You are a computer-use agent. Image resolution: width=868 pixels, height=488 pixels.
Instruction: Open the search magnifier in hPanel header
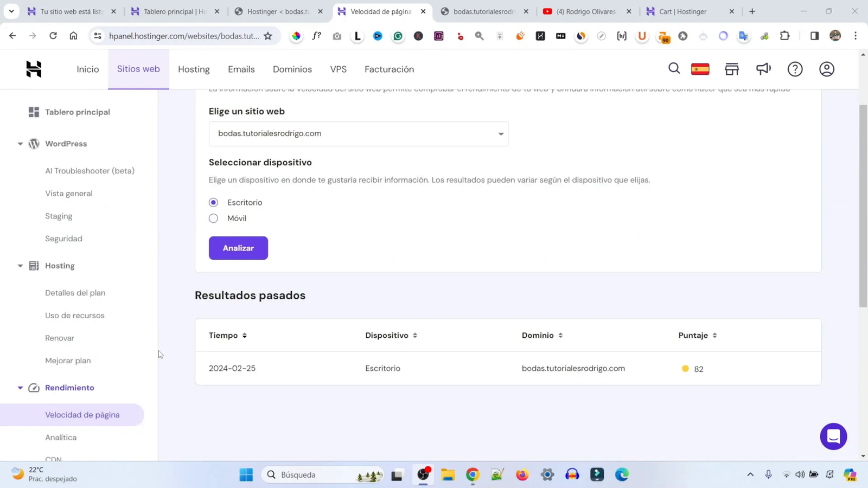click(x=674, y=69)
